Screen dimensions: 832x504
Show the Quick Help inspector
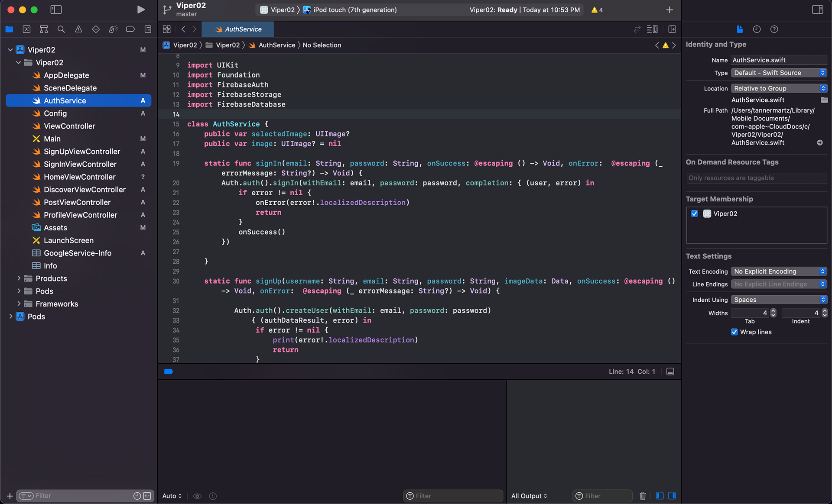(774, 29)
